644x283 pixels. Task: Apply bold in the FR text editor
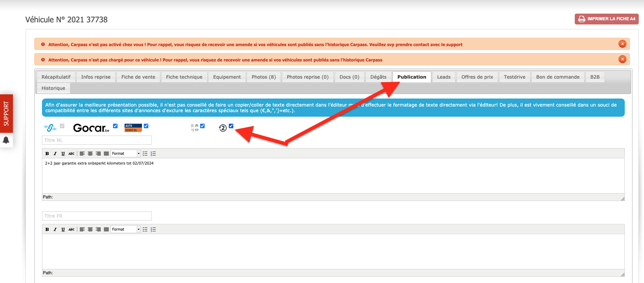[x=47, y=229]
